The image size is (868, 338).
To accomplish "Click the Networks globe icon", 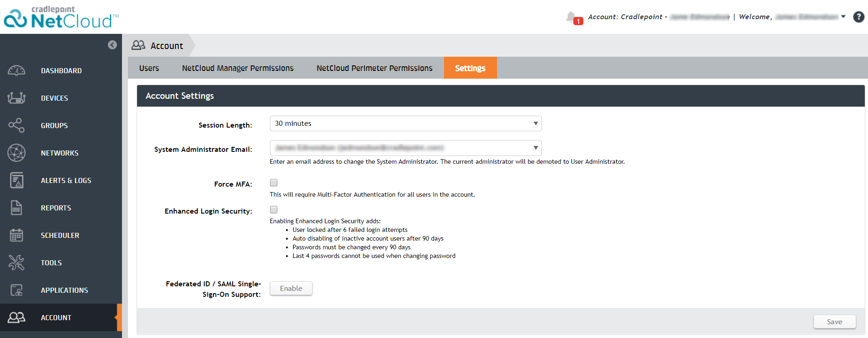I will tap(16, 153).
